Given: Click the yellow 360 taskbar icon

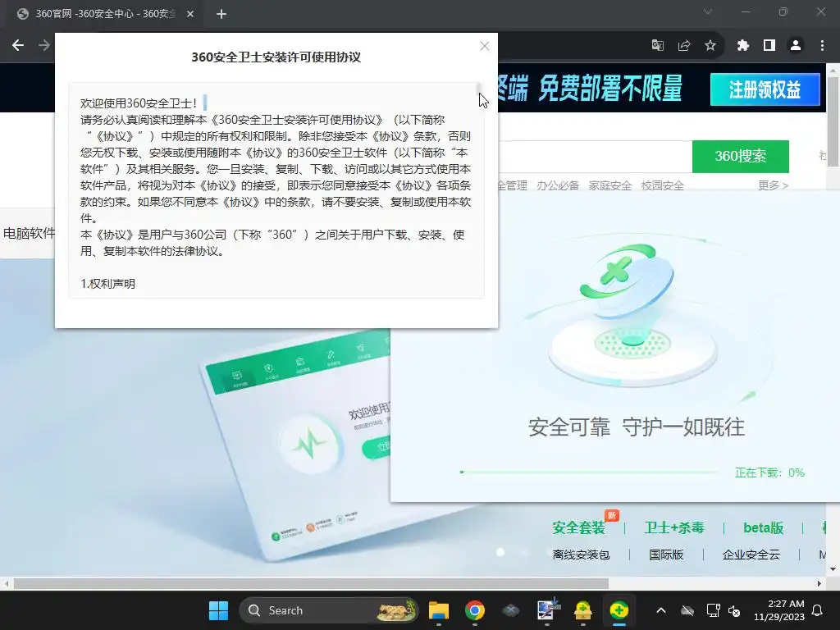Looking at the screenshot, I should pos(583,610).
